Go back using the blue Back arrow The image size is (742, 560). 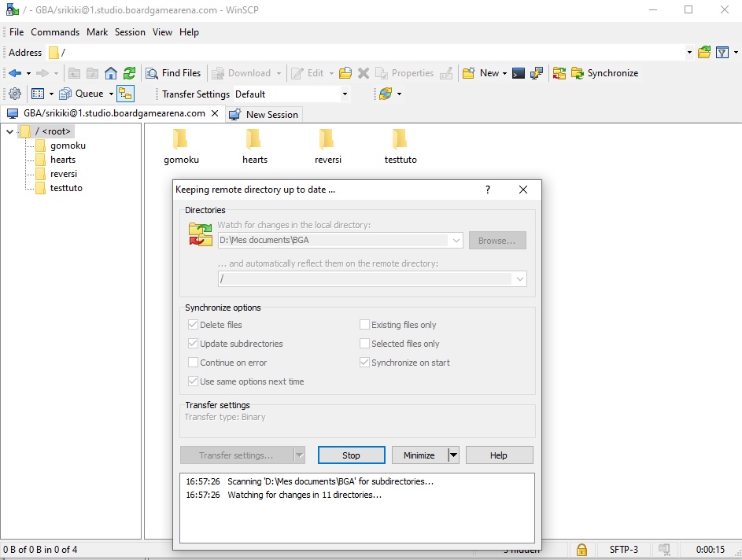click(15, 73)
